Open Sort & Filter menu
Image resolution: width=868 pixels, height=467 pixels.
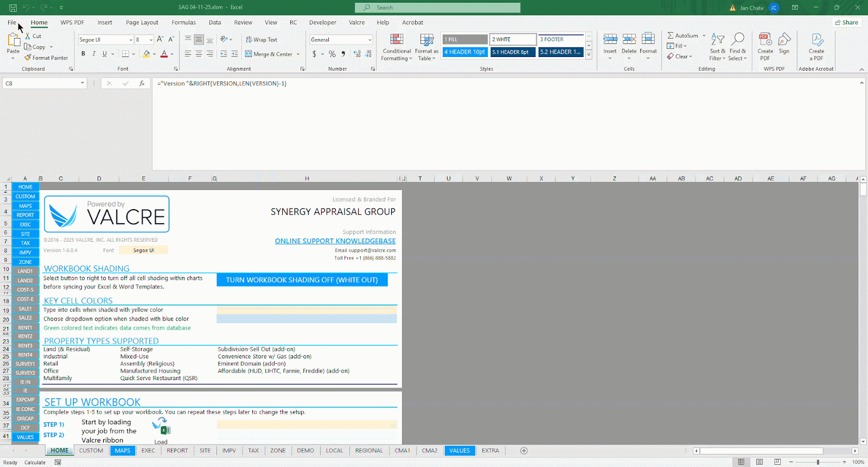tap(717, 47)
